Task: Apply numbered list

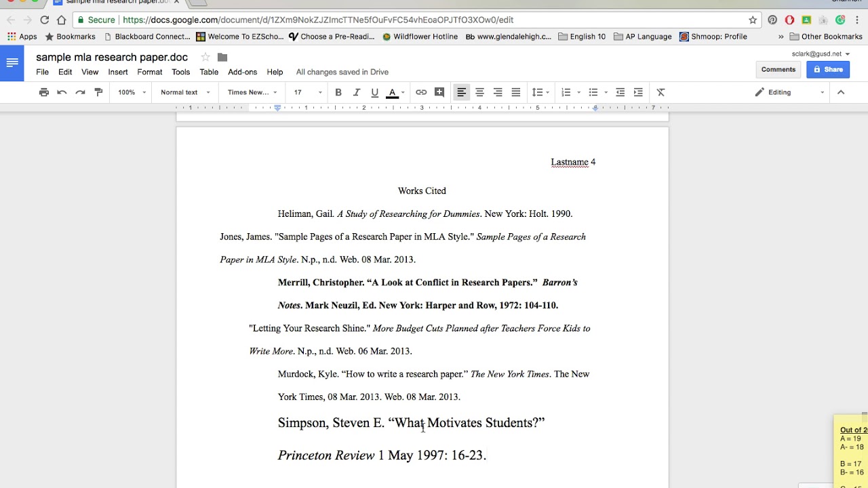Action: pyautogui.click(x=566, y=92)
